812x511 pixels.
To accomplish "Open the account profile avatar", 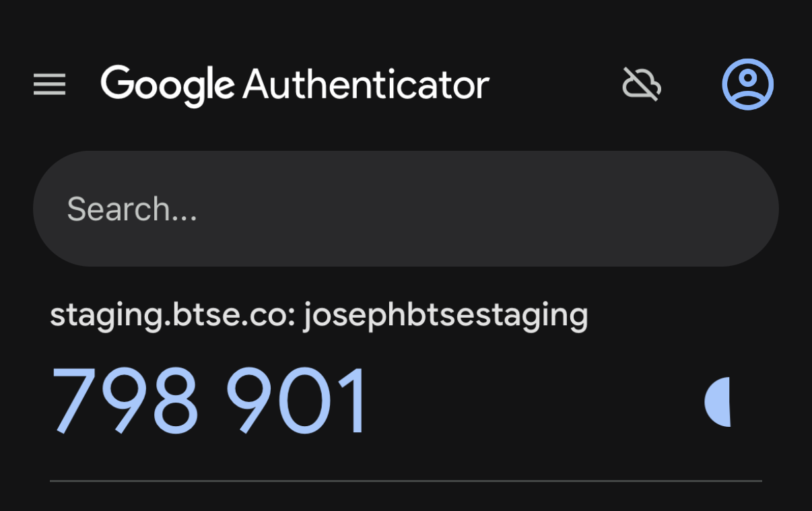I will click(747, 85).
